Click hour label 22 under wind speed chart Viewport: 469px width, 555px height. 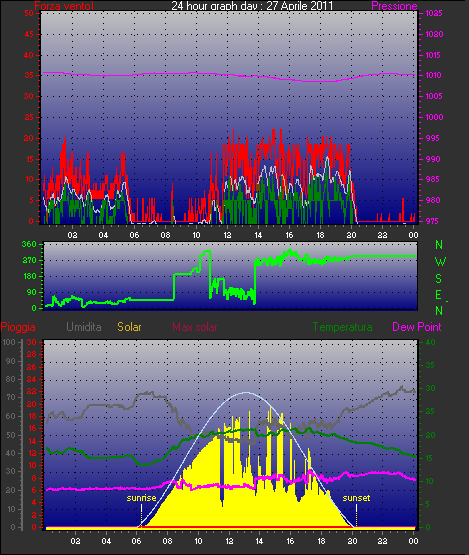click(x=382, y=235)
